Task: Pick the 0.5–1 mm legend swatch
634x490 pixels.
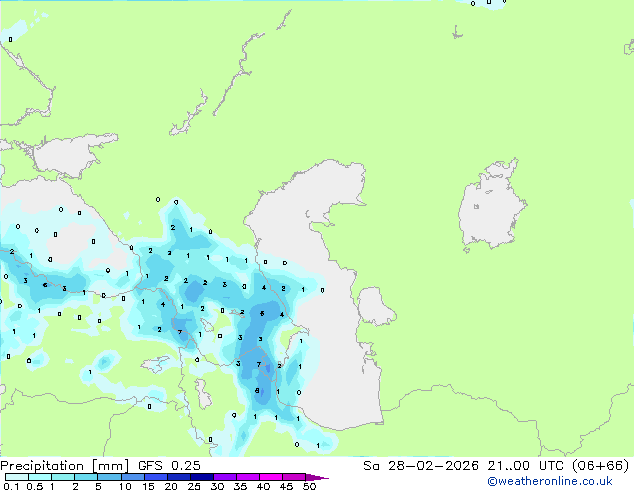Action: 40,477
